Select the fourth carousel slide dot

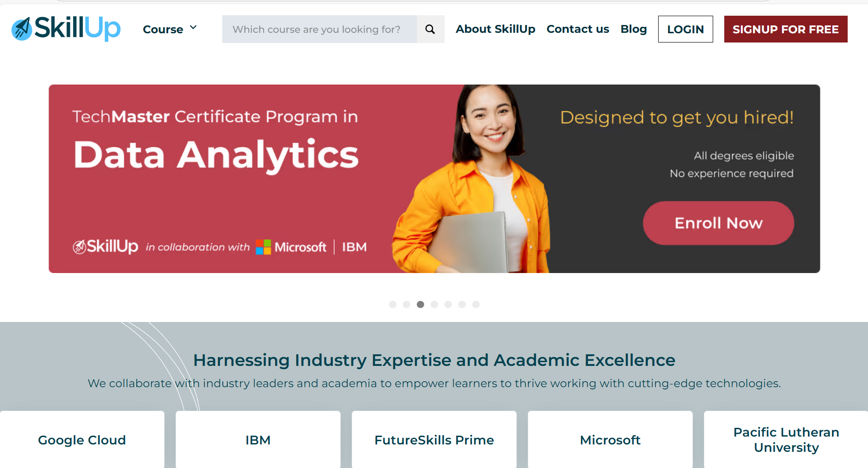point(434,304)
